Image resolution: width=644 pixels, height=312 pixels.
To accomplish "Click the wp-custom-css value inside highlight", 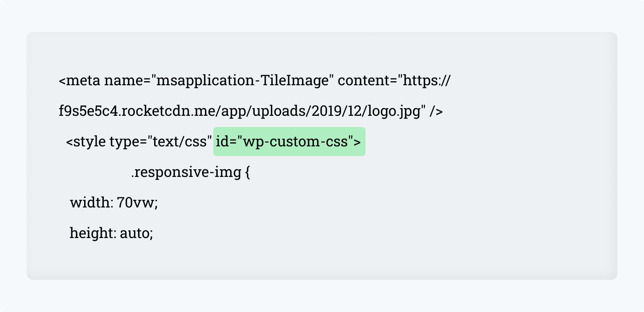I will point(295,142).
